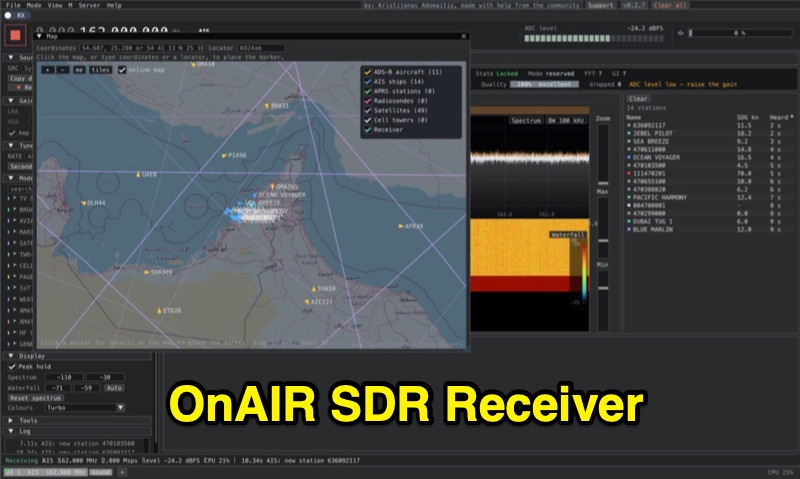800x479 pixels.
Task: Click the Spectrum minimum value field -110
Action: click(x=64, y=377)
